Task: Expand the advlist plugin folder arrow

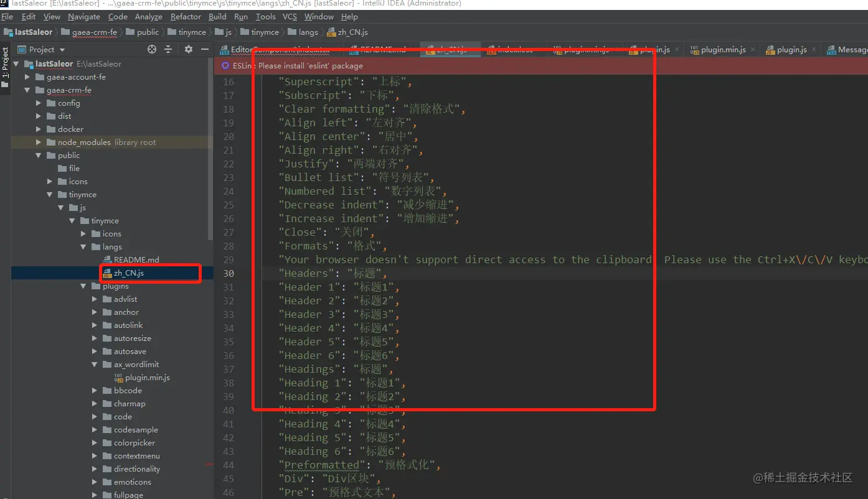Action: point(94,299)
